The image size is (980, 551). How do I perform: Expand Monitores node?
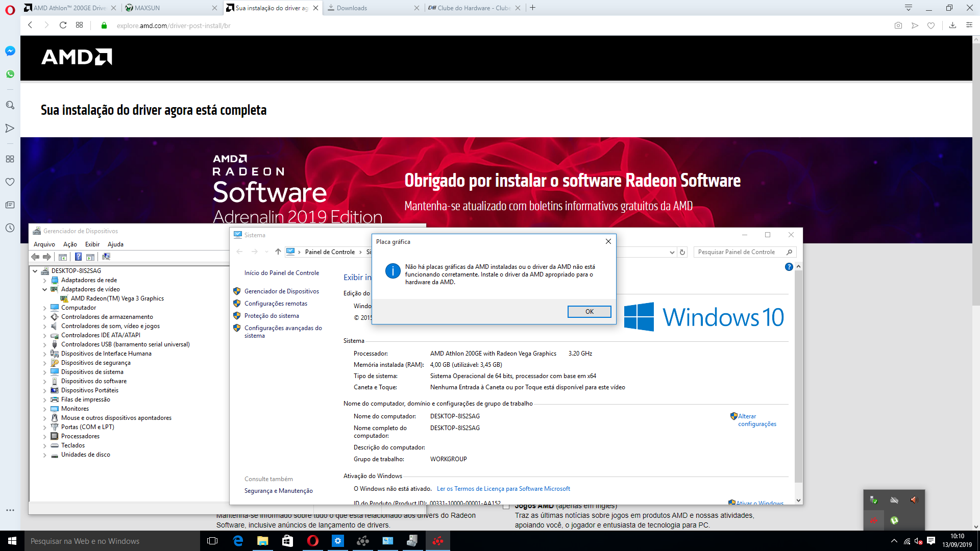pos(44,409)
